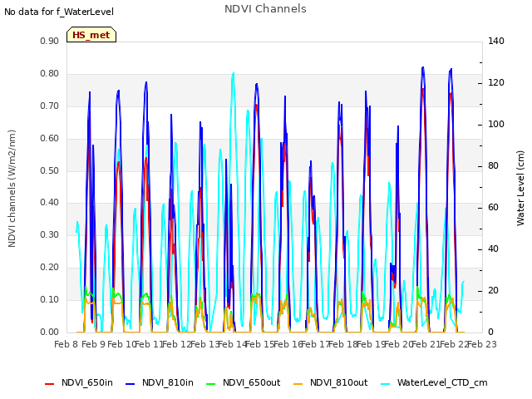Click the orange NDVI_810out legend swatch
532x399 pixels.
298,384
